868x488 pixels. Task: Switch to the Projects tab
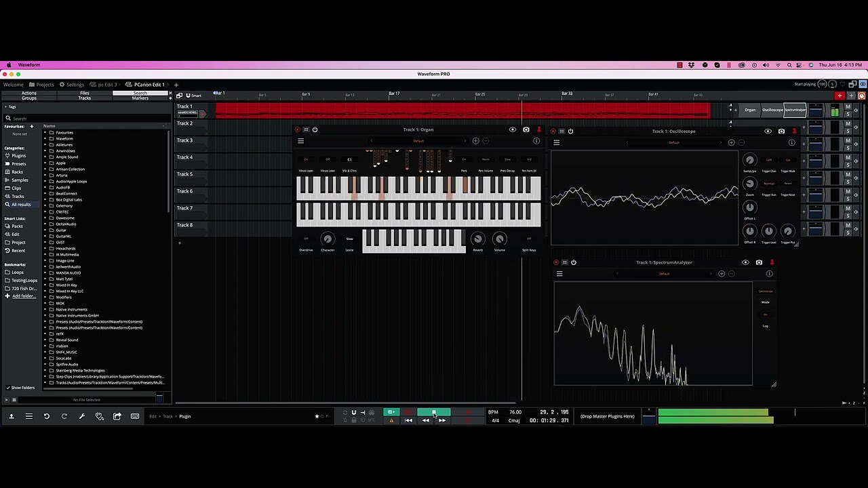41,85
